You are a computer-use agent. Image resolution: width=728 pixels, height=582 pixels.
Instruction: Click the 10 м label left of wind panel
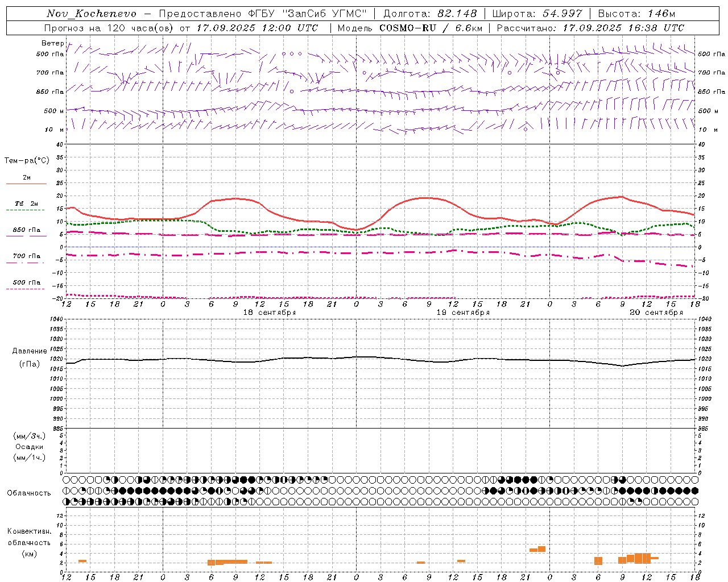point(55,130)
